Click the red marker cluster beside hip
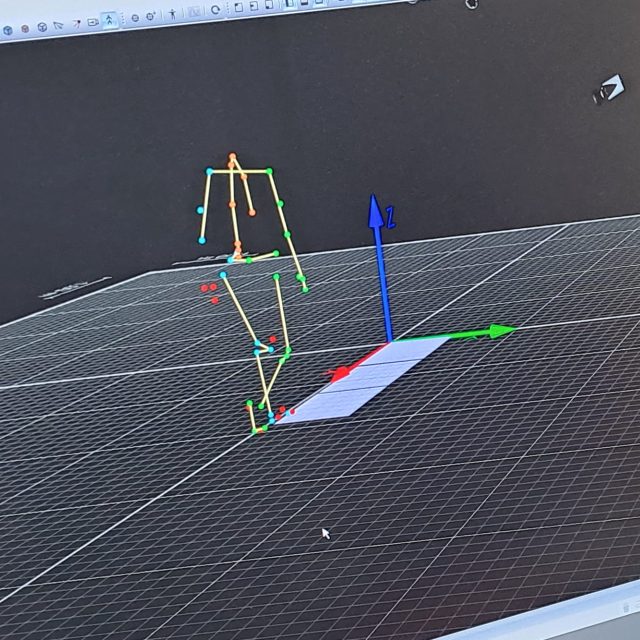Viewport: 640px width, 640px height. point(210,290)
